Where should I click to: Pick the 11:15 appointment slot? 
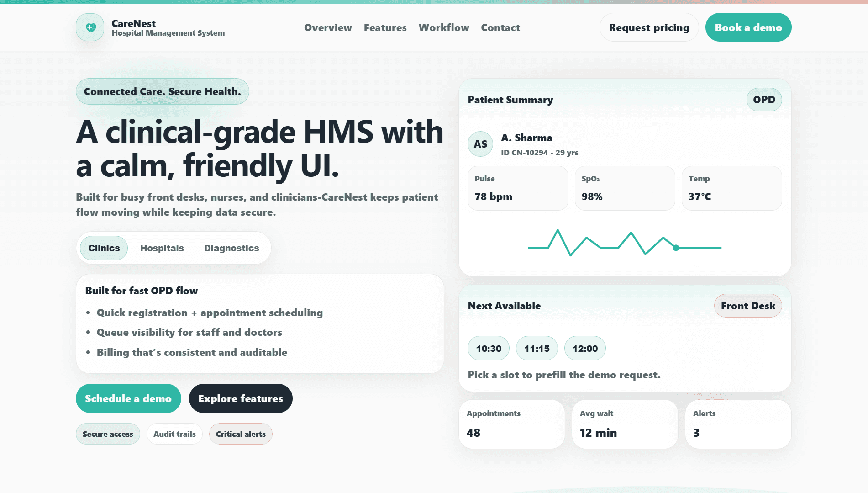click(537, 348)
